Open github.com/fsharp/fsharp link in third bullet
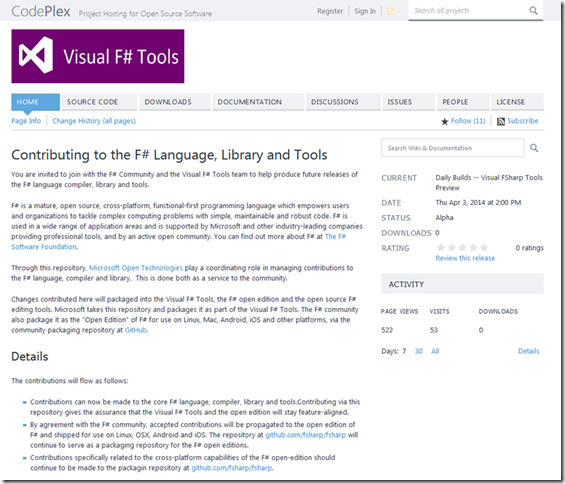The image size is (565, 484). point(232,468)
